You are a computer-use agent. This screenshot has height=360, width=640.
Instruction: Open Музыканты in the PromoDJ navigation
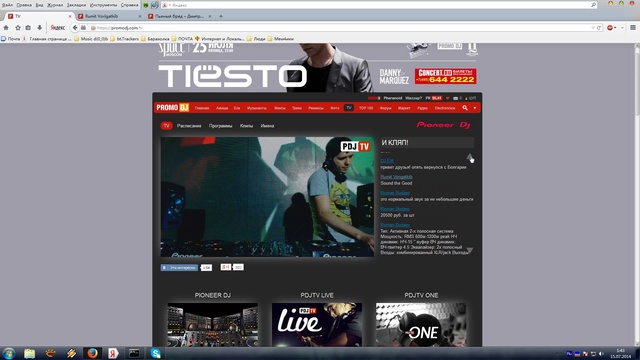(x=257, y=108)
